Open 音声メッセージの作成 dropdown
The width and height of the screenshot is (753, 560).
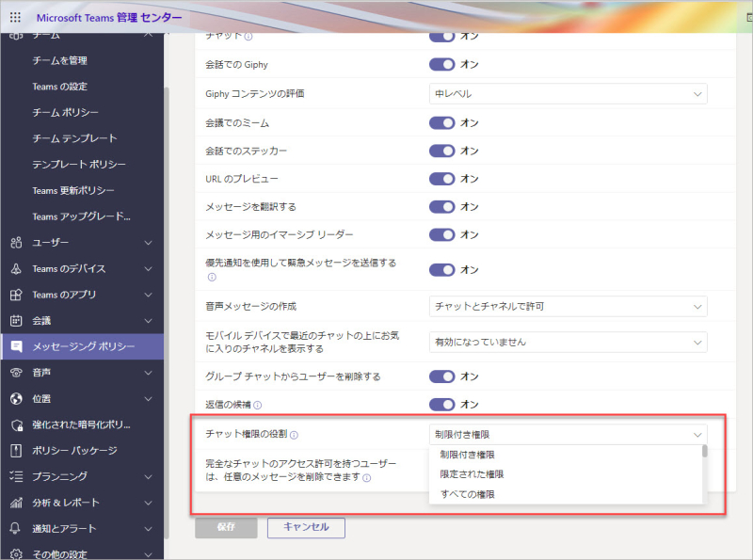(x=568, y=307)
